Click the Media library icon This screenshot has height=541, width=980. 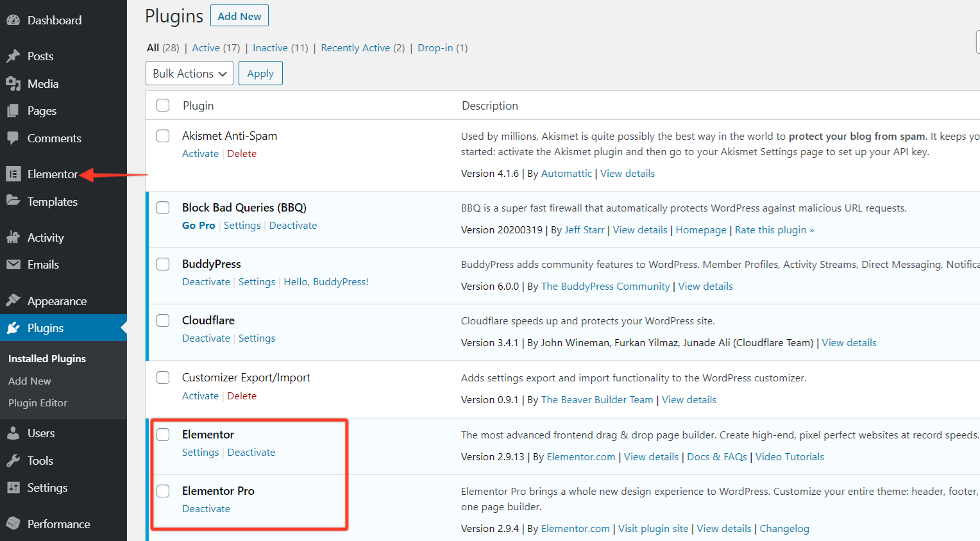pos(13,83)
